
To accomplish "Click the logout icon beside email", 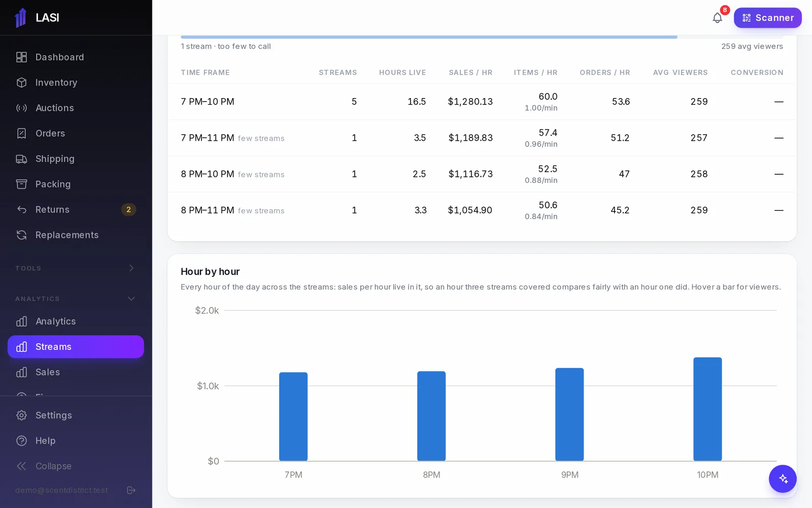I will (131, 490).
